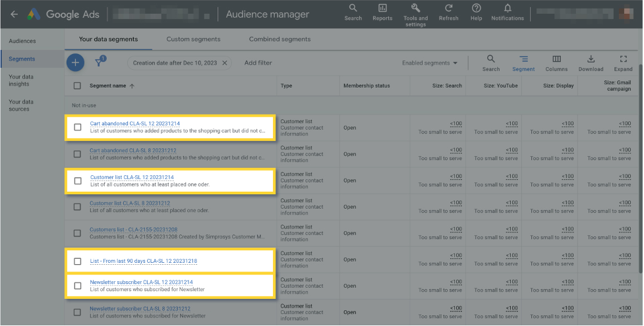Click the Audience manager title

[x=268, y=14]
